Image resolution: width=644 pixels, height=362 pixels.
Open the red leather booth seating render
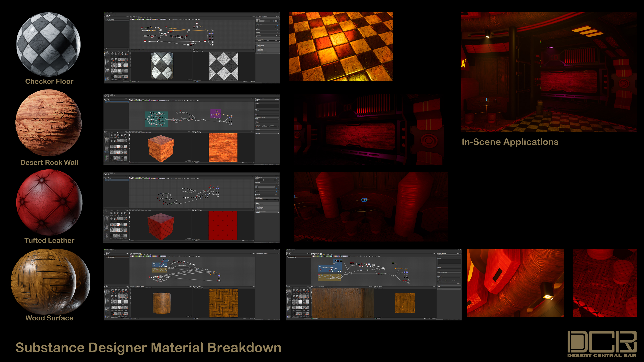point(371,206)
